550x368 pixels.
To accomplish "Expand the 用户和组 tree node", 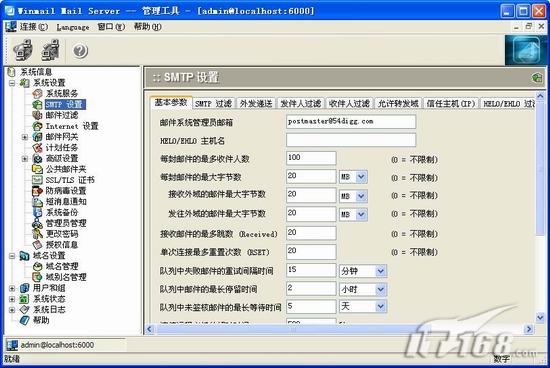I will [12, 288].
